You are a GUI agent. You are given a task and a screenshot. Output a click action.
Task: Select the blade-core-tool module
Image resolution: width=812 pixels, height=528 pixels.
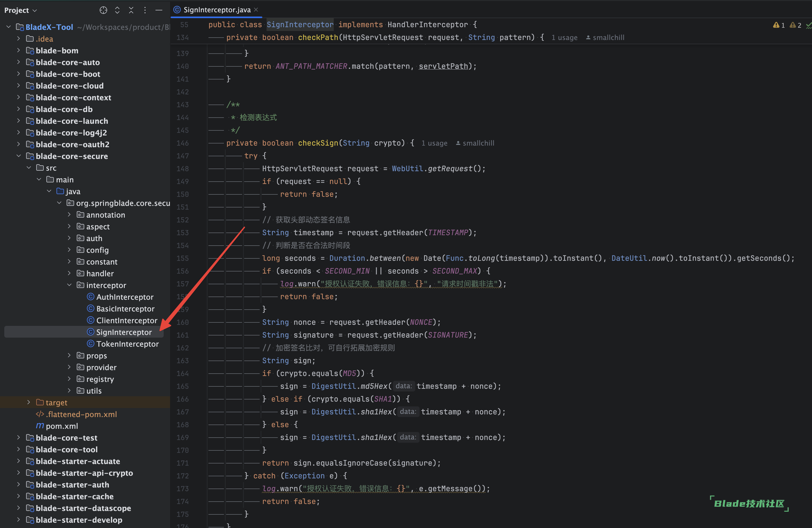(x=67, y=450)
